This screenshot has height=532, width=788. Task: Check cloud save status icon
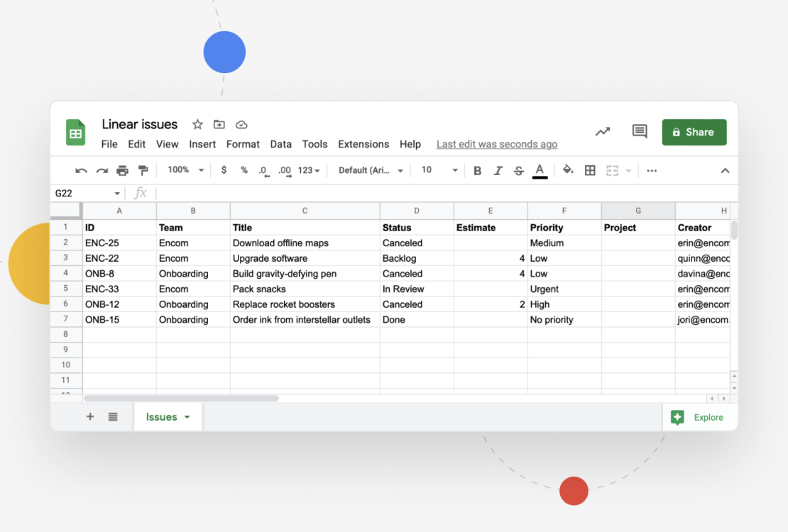tap(241, 125)
